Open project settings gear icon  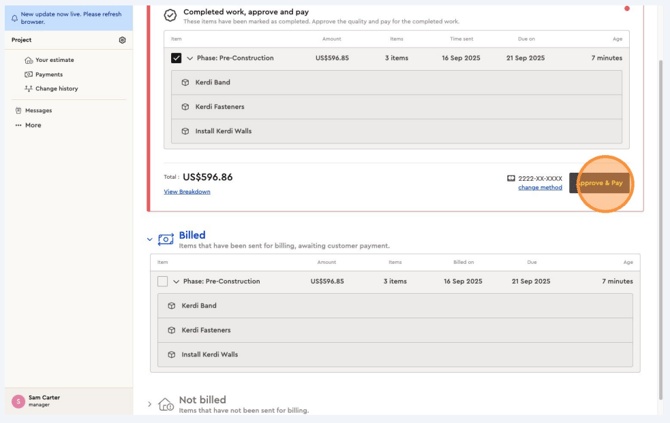(122, 40)
